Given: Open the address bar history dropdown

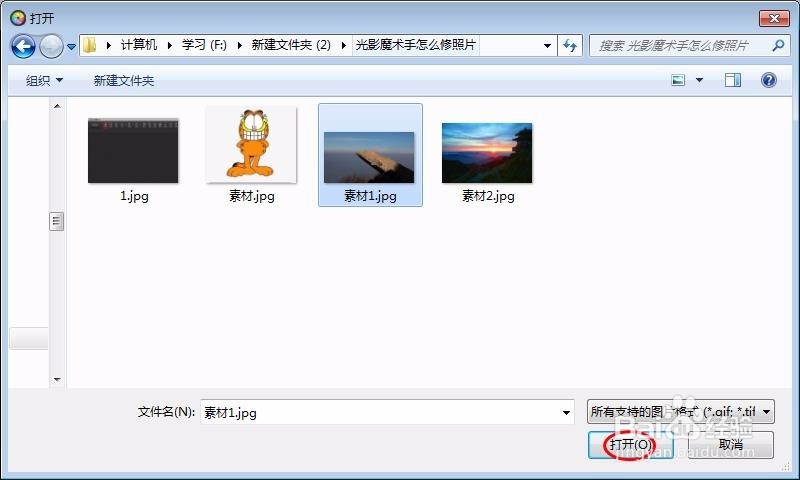Looking at the screenshot, I should (x=547, y=46).
